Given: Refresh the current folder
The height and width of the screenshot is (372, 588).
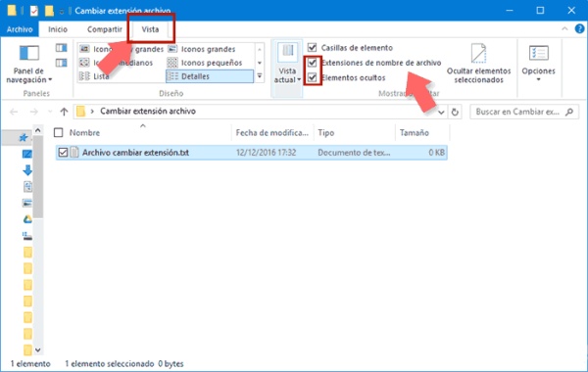Looking at the screenshot, I should (455, 112).
